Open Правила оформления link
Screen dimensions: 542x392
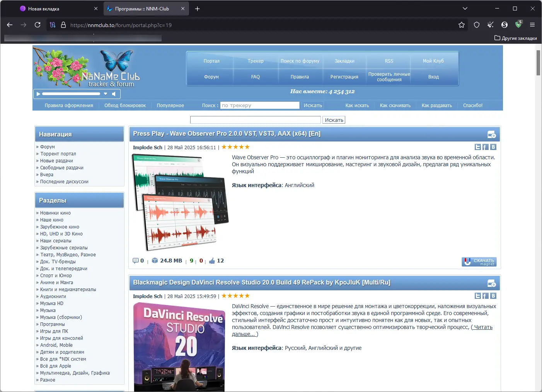[69, 106]
